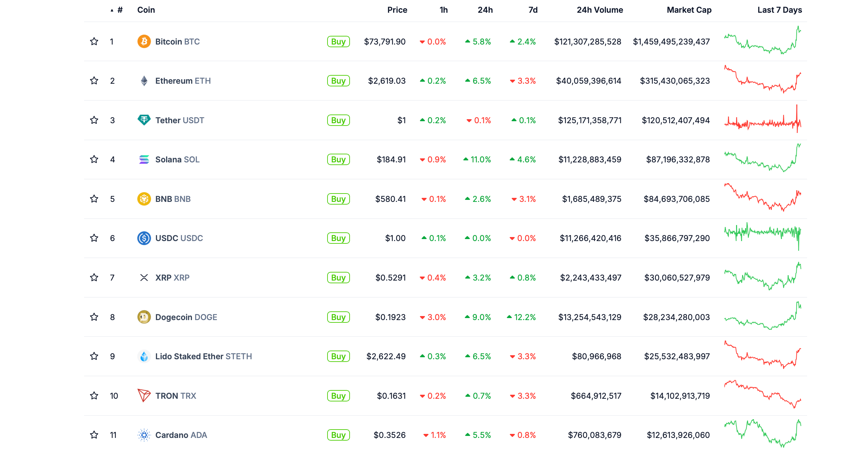Screen dimensions: 868x454
Task: Click Solana 24h change 11.0%
Action: pyautogui.click(x=477, y=160)
